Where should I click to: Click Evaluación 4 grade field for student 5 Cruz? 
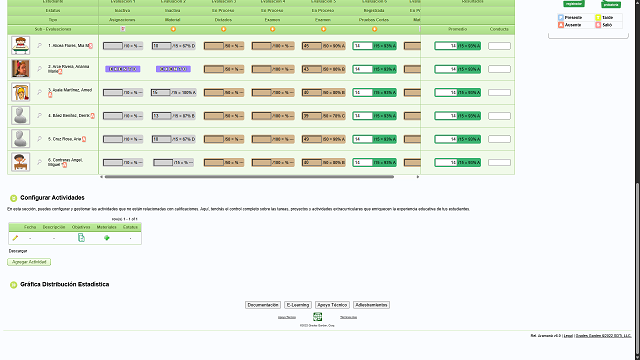[262, 139]
